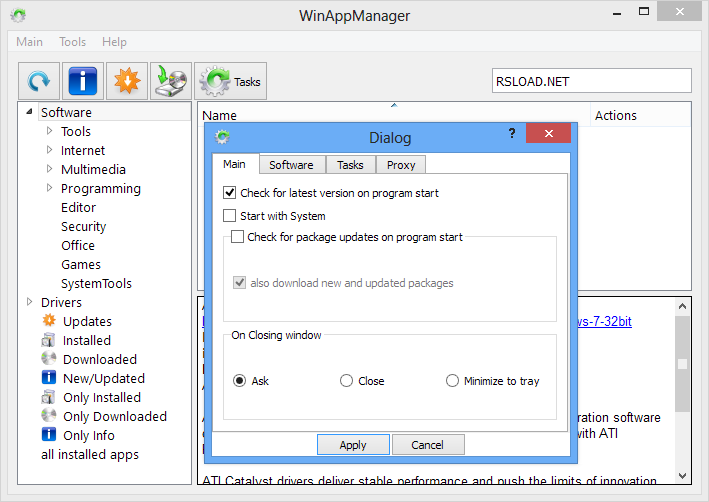The width and height of the screenshot is (709, 502).
Task: Click the description scrollbar thumb
Action: pos(682,364)
